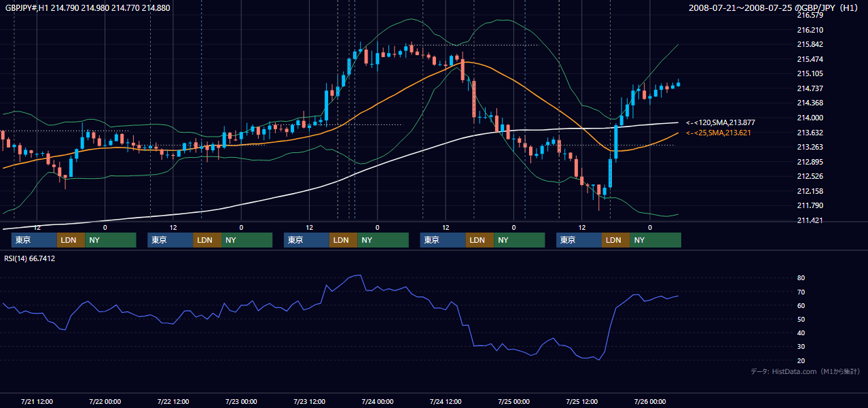The image size is (868, 408).
Task: Click the 7/23 12:00 time axis label
Action: point(310,401)
